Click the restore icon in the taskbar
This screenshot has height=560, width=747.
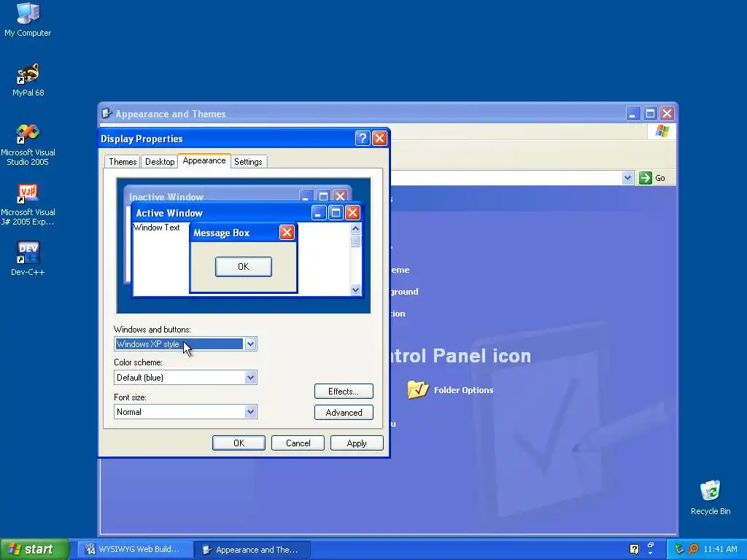650,546
